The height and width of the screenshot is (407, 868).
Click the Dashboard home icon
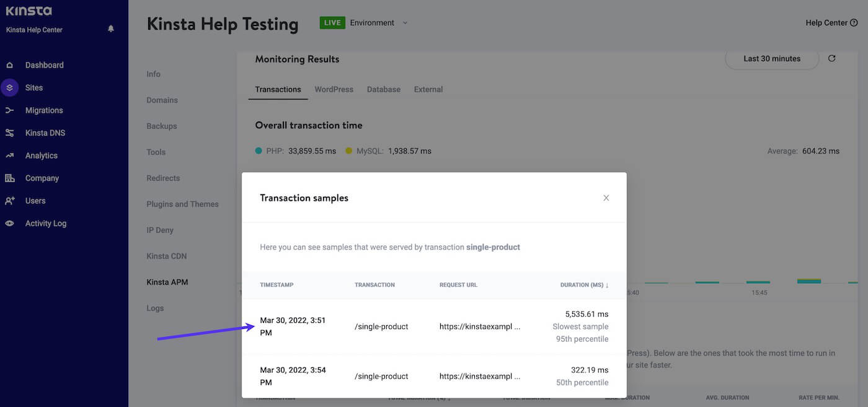(x=9, y=65)
